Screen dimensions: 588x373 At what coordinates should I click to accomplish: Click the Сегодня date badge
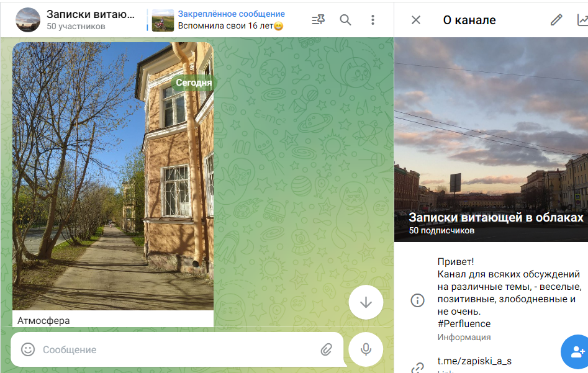[x=194, y=83]
